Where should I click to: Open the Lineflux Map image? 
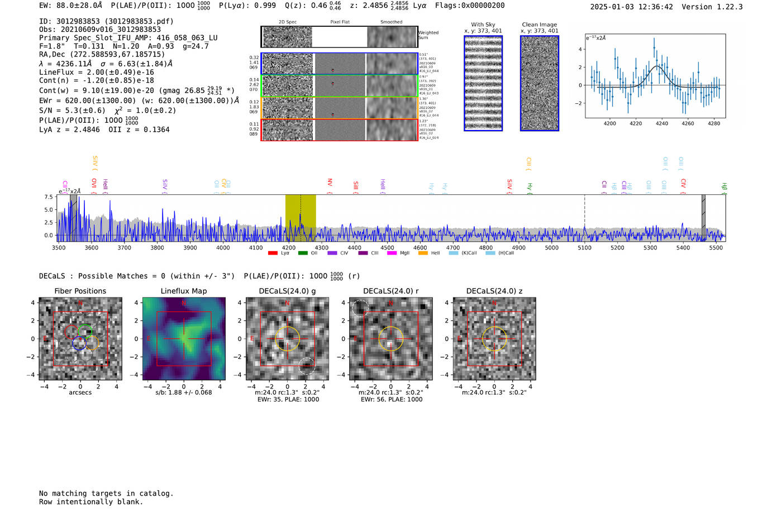(x=184, y=339)
